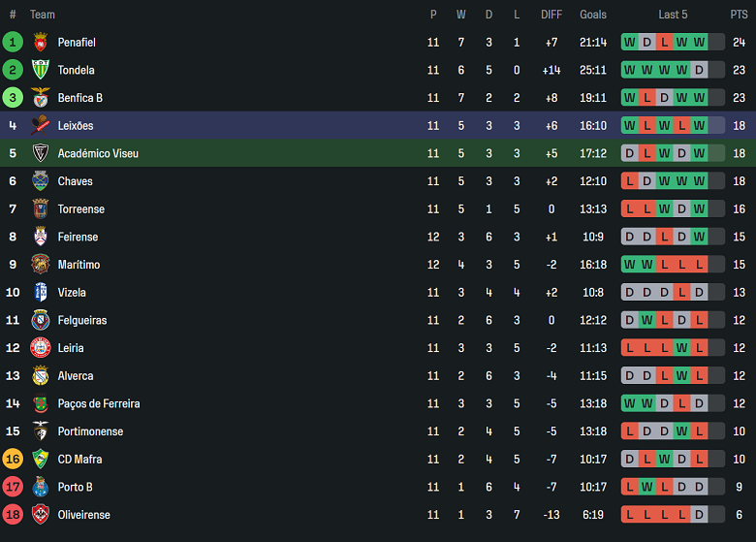Click the Penafiel club crest icon

click(x=41, y=43)
